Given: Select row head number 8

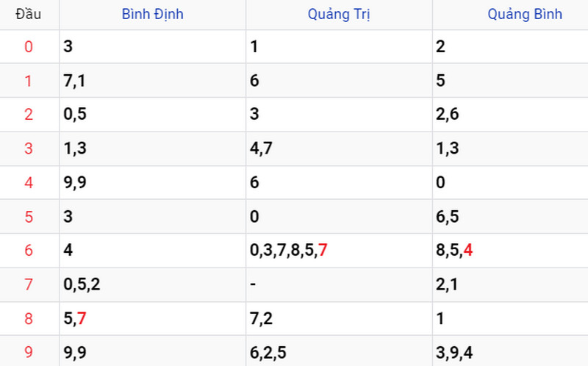Looking at the screenshot, I should pos(29,318).
